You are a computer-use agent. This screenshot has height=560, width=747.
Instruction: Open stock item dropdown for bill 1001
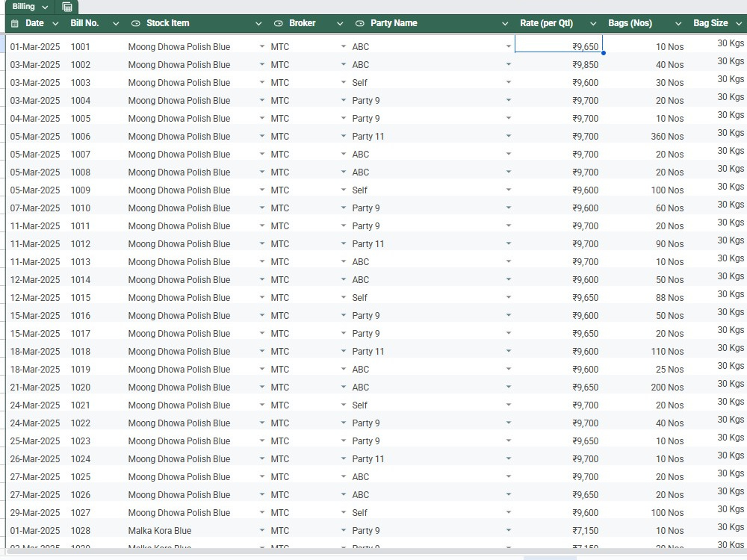coord(262,46)
